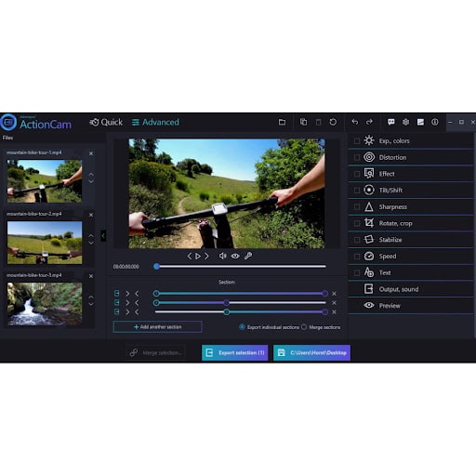
Task: Expand the Output, sound panel
Action: 411,289
